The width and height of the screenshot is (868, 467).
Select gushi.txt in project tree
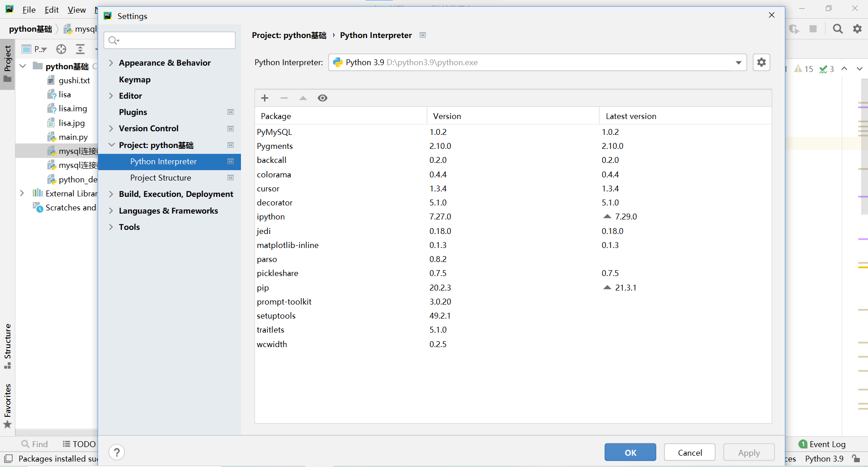pos(69,81)
